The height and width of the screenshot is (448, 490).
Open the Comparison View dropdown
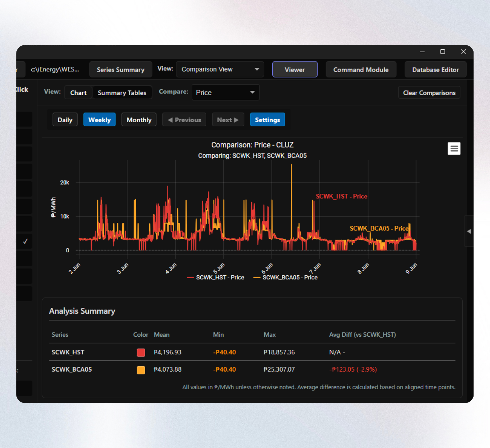pos(220,69)
